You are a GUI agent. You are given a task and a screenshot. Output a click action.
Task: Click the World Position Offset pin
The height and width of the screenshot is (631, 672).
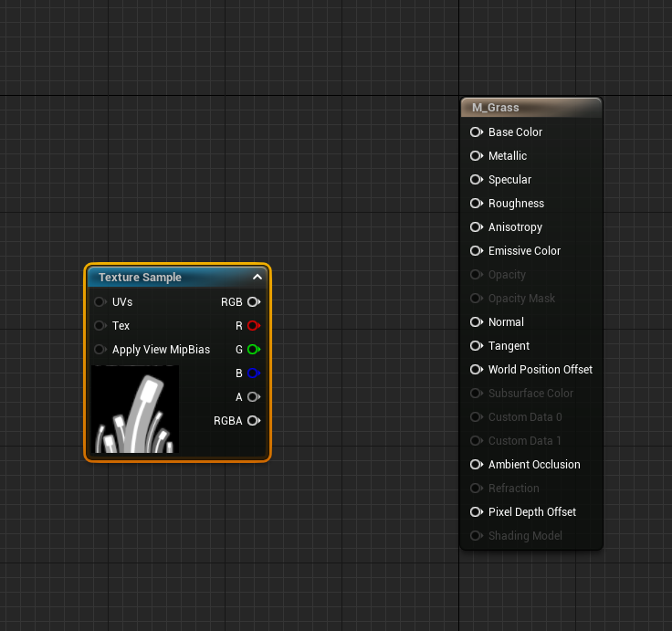(x=476, y=370)
